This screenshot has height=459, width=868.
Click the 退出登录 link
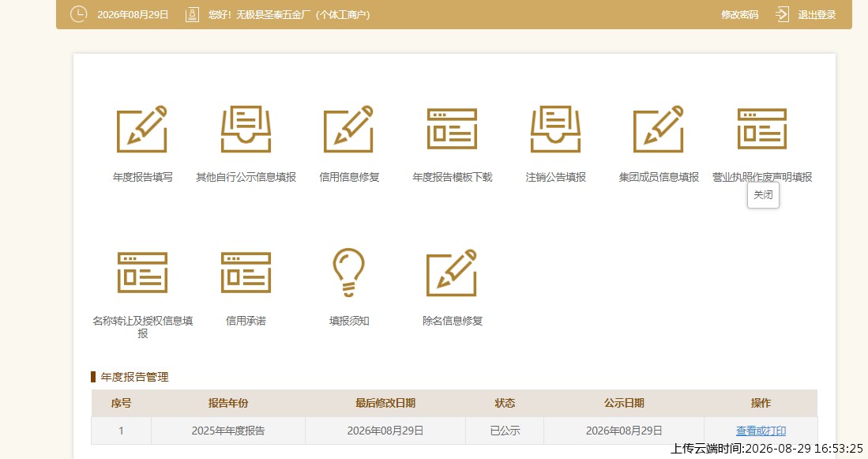pyautogui.click(x=817, y=15)
